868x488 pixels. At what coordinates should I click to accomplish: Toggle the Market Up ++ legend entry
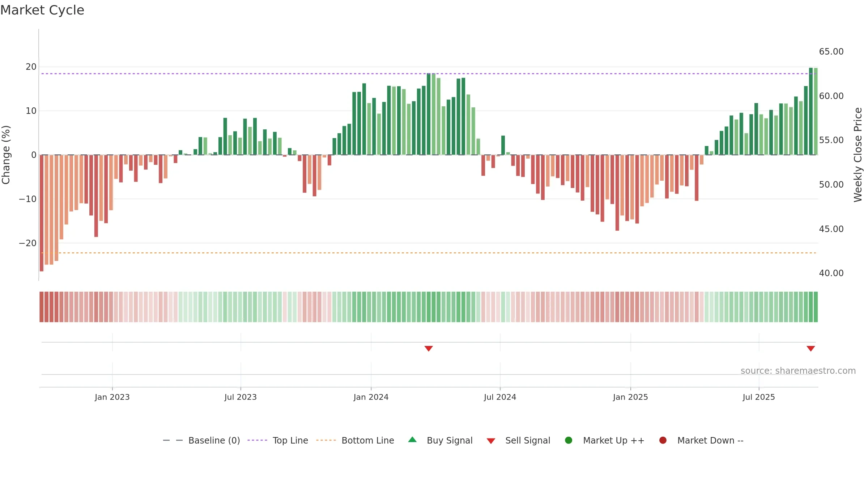[605, 440]
